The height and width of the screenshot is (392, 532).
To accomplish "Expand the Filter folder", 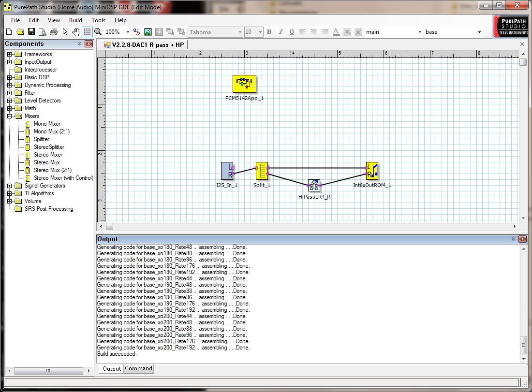I will coord(10,93).
